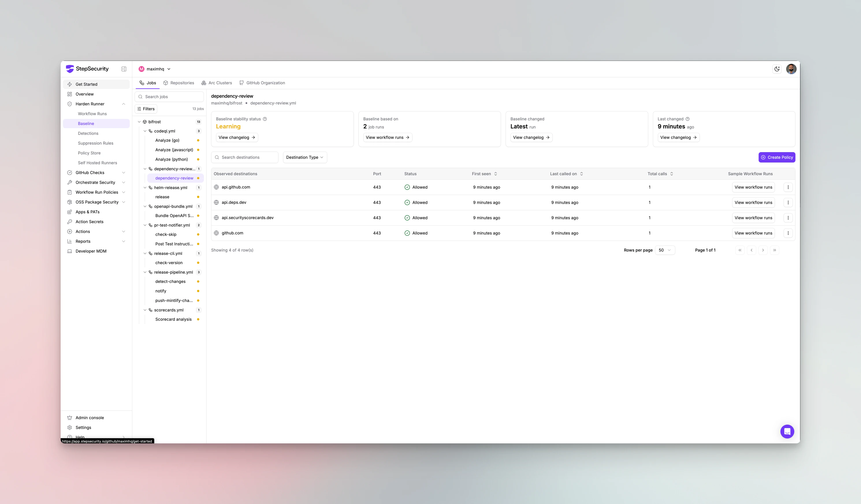Click the Create Policy button

pos(777,157)
